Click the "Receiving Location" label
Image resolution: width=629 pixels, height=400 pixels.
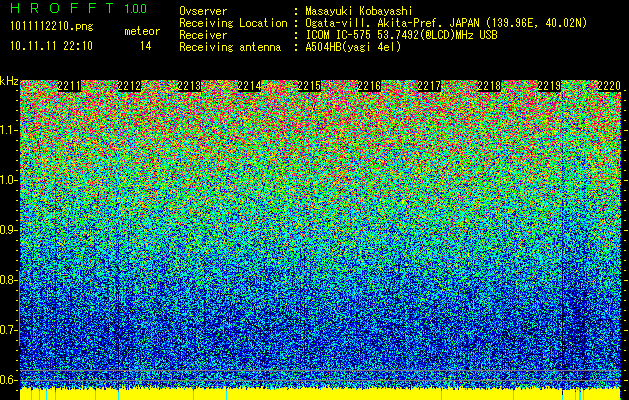pos(233,23)
